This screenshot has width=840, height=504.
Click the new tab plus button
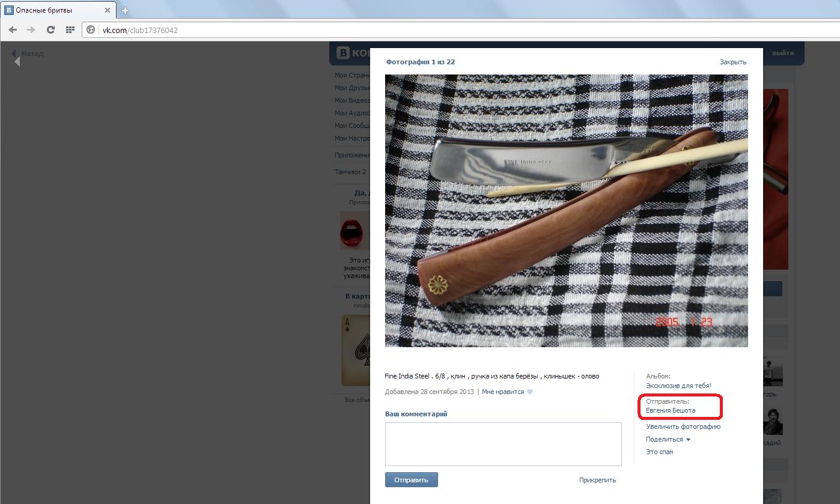pos(126,10)
